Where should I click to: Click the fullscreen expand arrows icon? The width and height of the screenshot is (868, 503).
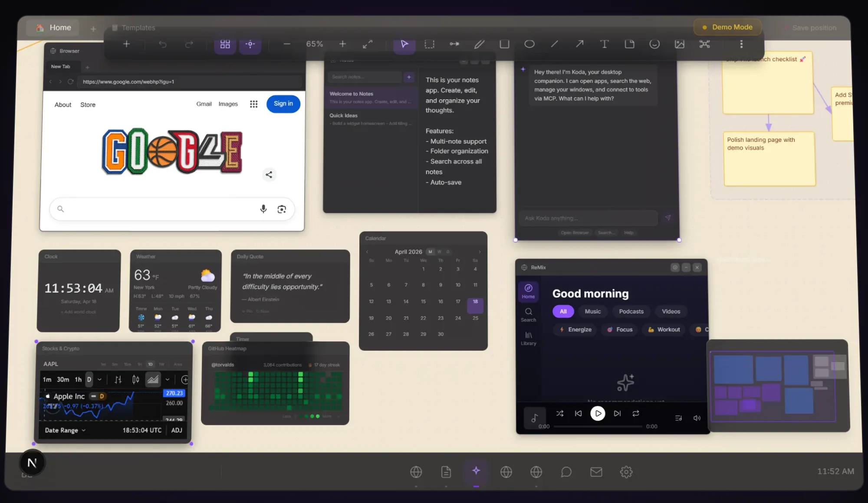click(368, 44)
